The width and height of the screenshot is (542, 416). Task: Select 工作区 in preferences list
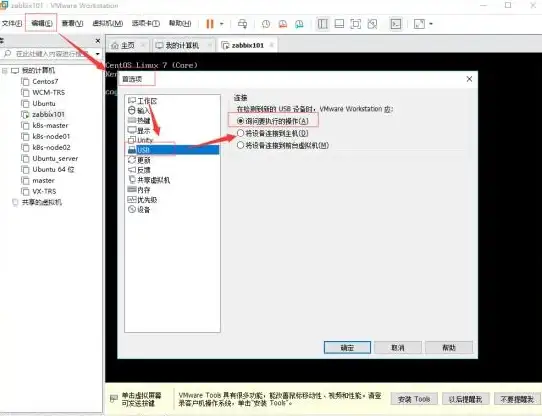[147, 101]
